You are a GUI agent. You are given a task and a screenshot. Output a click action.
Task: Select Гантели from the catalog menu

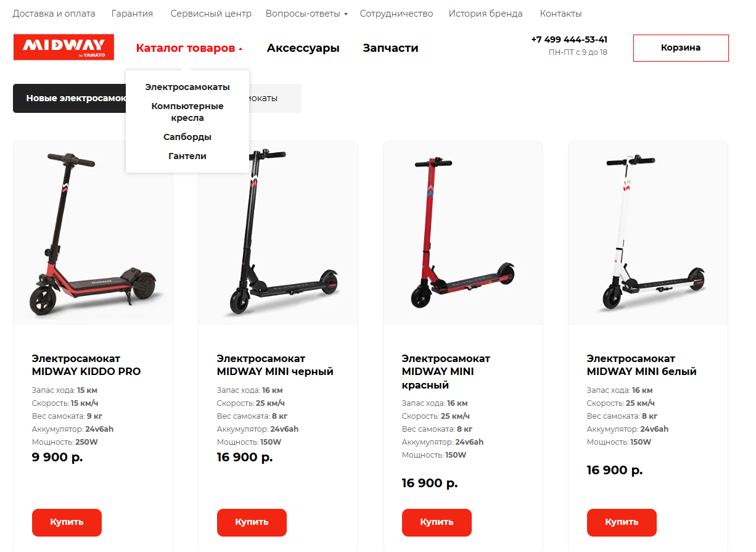(x=187, y=156)
